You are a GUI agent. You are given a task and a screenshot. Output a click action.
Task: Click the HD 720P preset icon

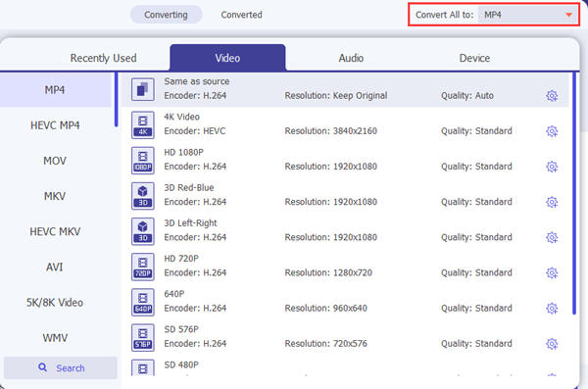(142, 267)
